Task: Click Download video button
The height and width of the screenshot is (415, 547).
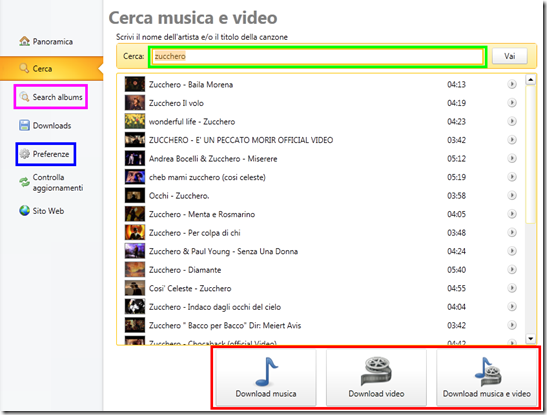Action: (376, 377)
